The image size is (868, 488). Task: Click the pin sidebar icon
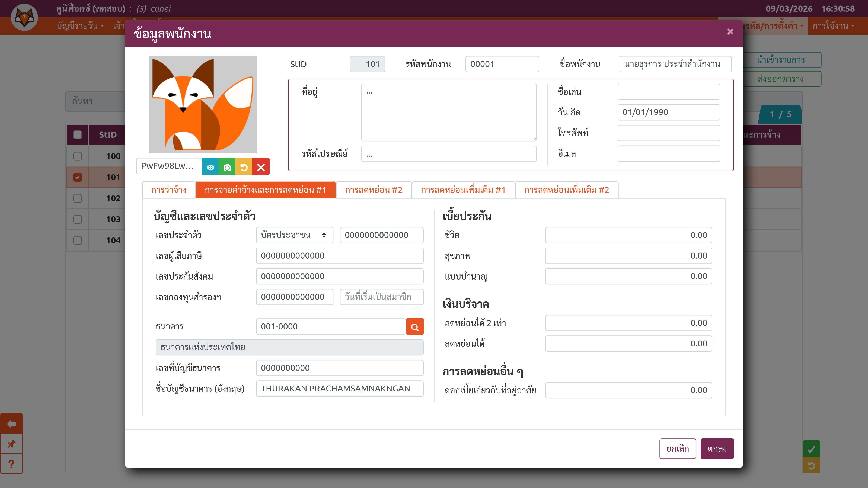[x=11, y=444]
